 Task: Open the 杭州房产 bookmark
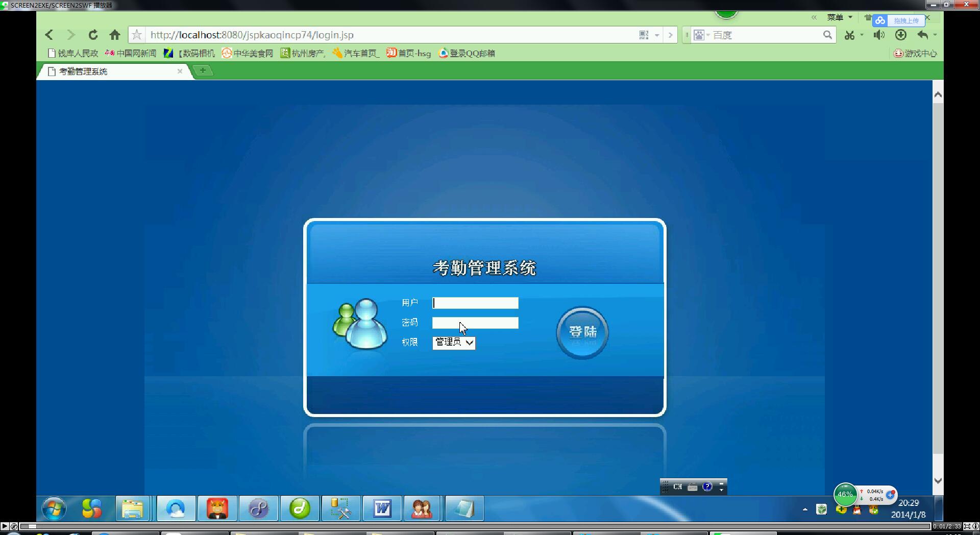click(x=303, y=53)
